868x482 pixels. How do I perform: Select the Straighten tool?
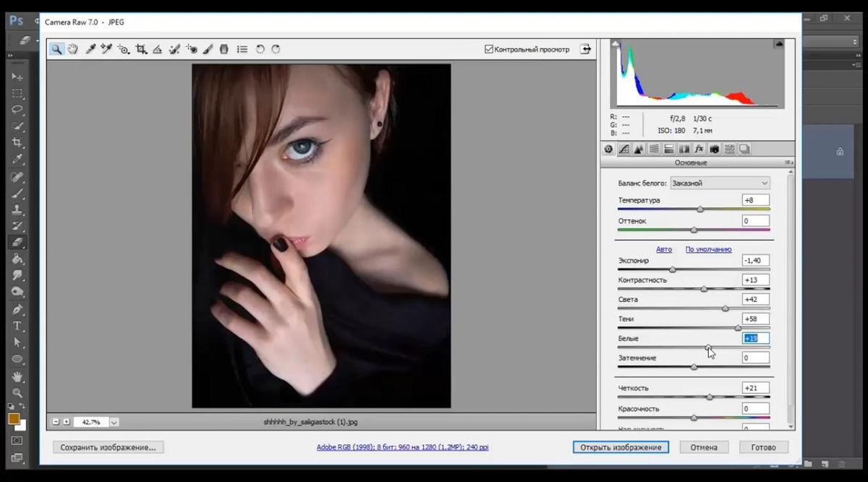(157, 49)
